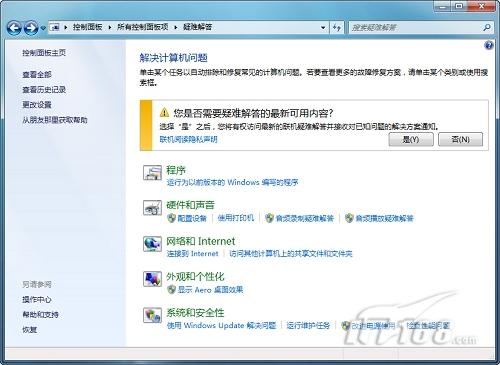500x365 pixels.
Task: Open 连接到 Internet troubleshooter
Action: click(x=192, y=254)
